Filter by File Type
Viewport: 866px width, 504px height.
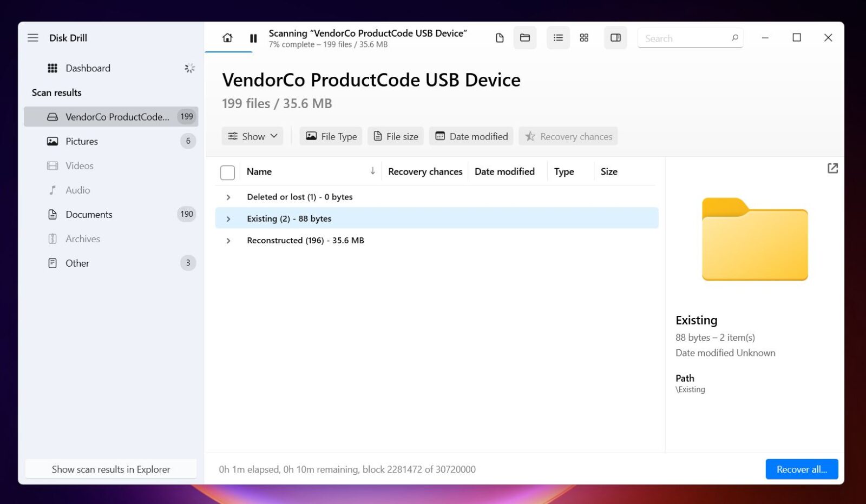(331, 136)
